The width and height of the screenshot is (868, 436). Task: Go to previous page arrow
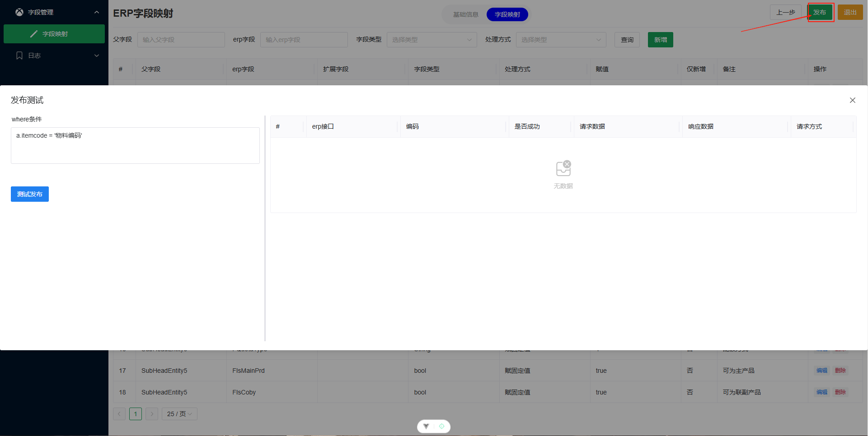(119, 414)
